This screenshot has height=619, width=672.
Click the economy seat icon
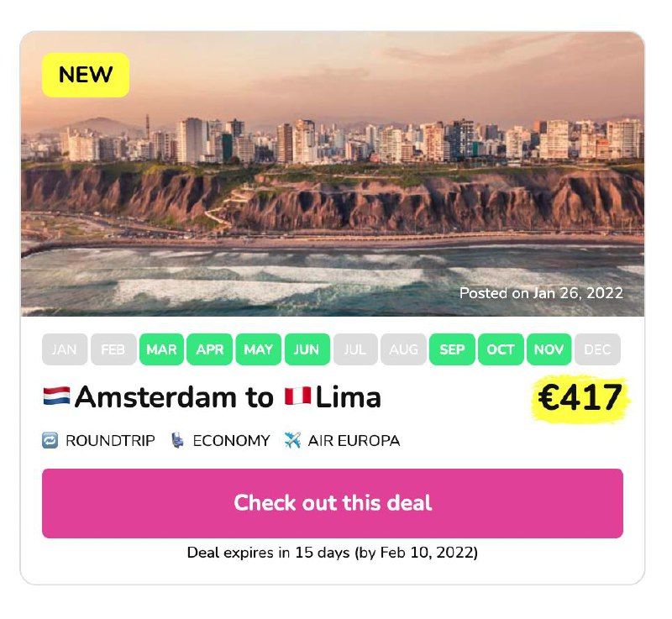[177, 440]
